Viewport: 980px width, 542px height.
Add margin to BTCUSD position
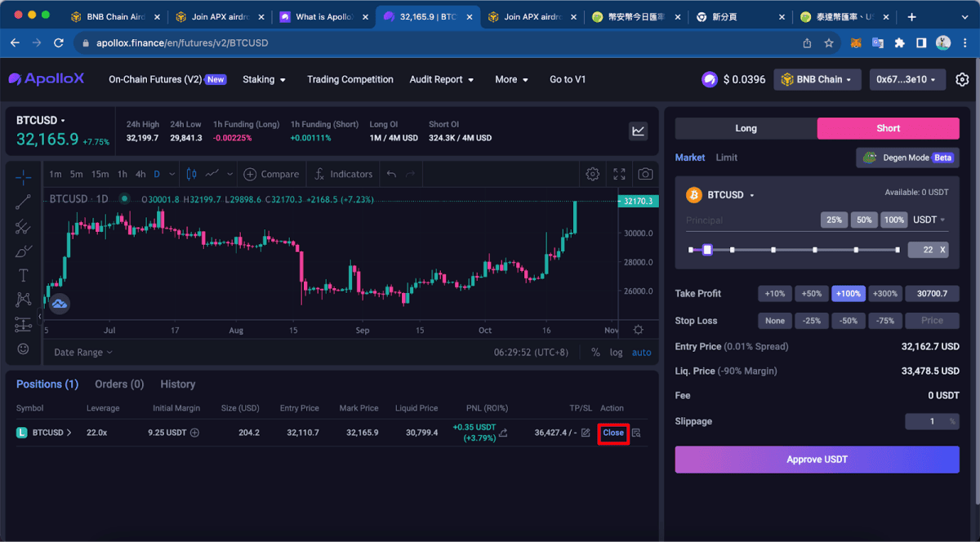[194, 433]
